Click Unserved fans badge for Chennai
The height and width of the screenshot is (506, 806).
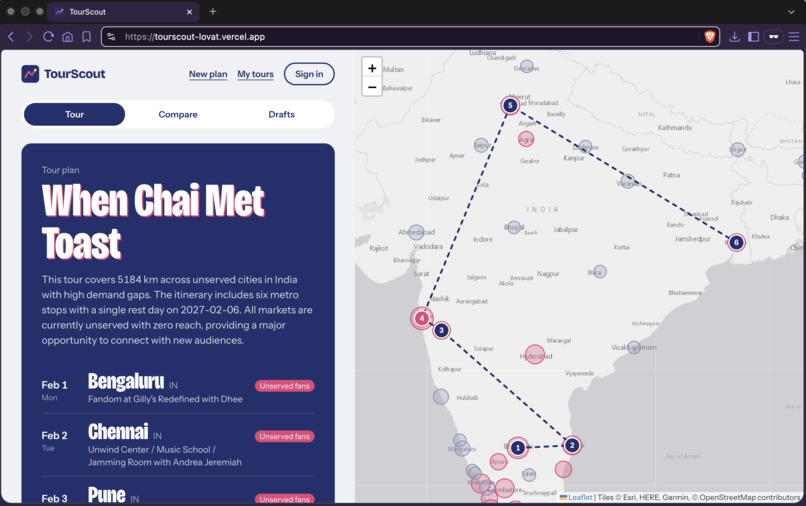284,436
